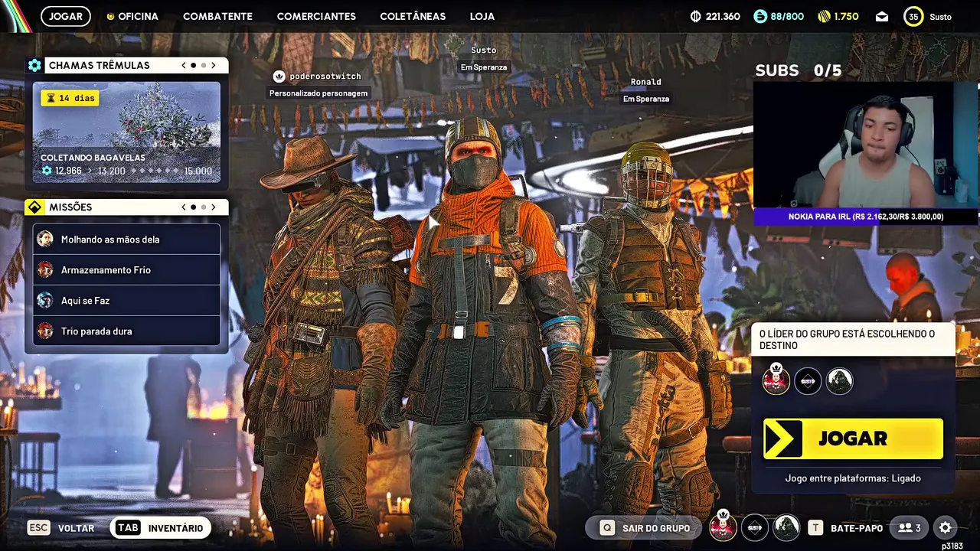This screenshot has height=551, width=980.
Task: Click the ESC VOLTAR back button
Action: tap(61, 528)
